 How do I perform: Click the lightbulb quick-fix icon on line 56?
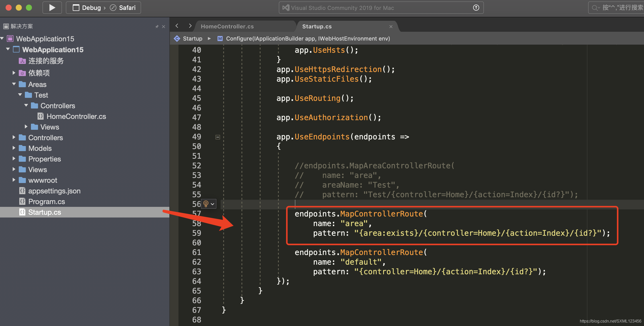(206, 204)
